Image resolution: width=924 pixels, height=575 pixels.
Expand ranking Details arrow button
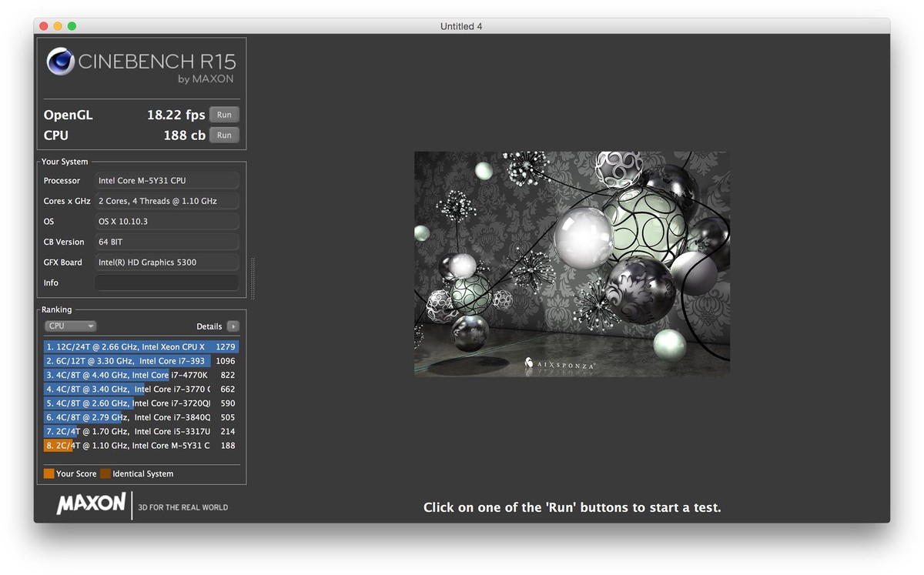[233, 326]
